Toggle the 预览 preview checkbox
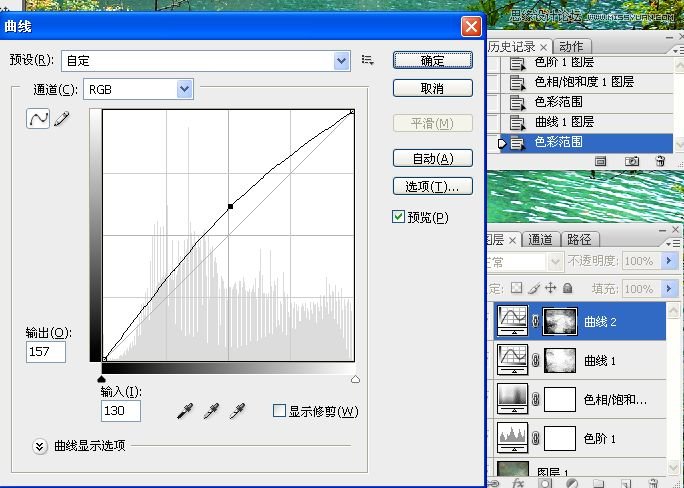 pos(398,217)
